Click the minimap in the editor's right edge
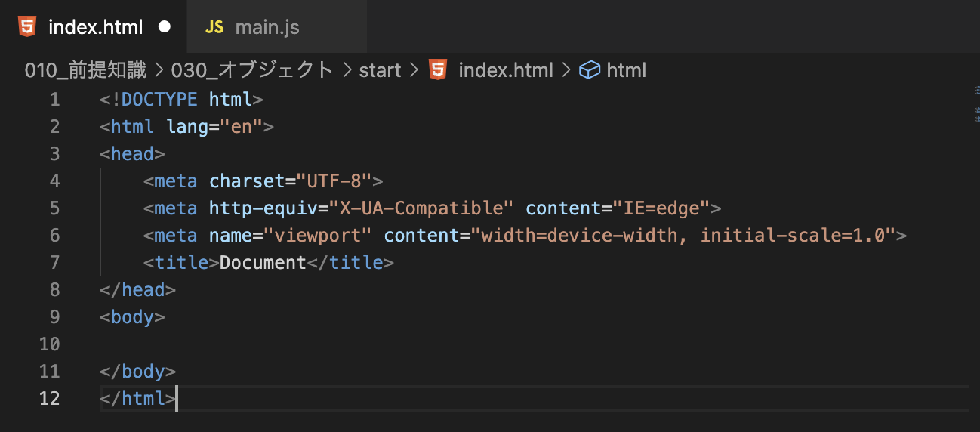This screenshot has width=980, height=432. tap(974, 102)
